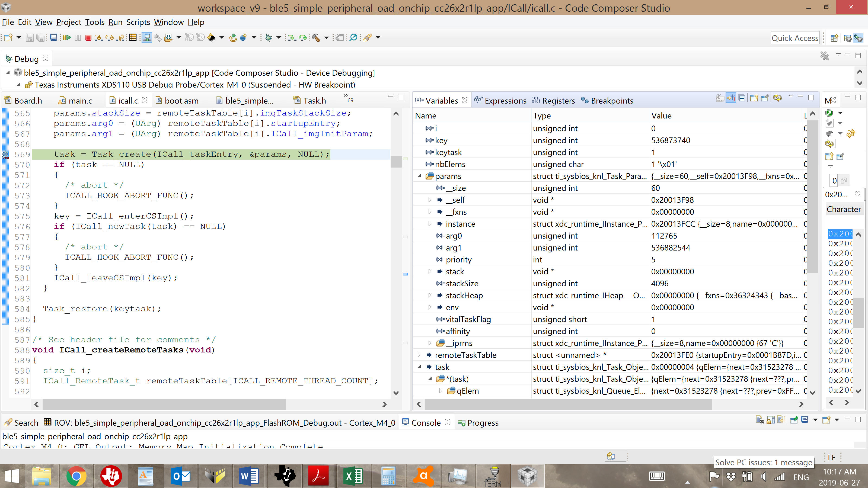This screenshot has width=868, height=488.
Task: Click the Variables horizontal scrollbar thumb
Action: click(569, 404)
